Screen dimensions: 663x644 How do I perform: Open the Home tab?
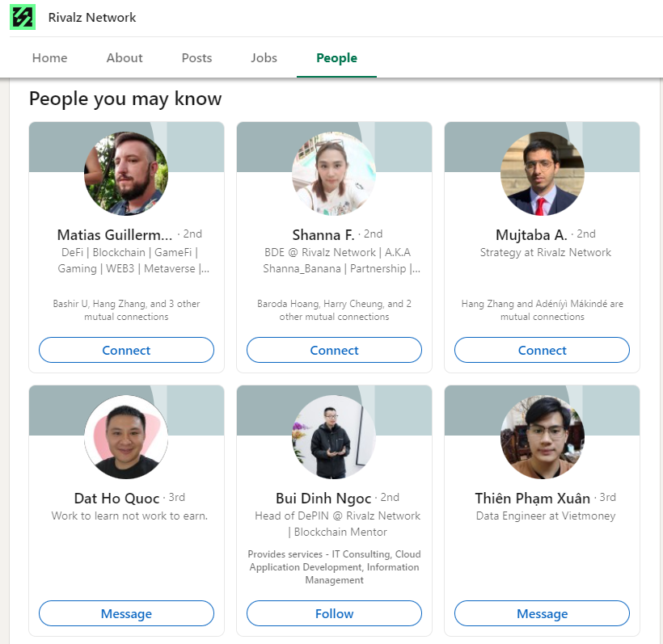(x=50, y=58)
